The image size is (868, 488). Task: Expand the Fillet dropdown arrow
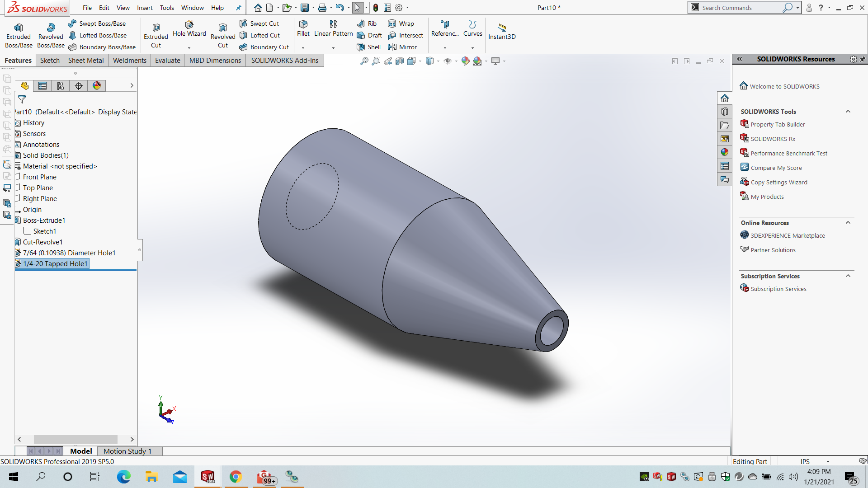303,47
